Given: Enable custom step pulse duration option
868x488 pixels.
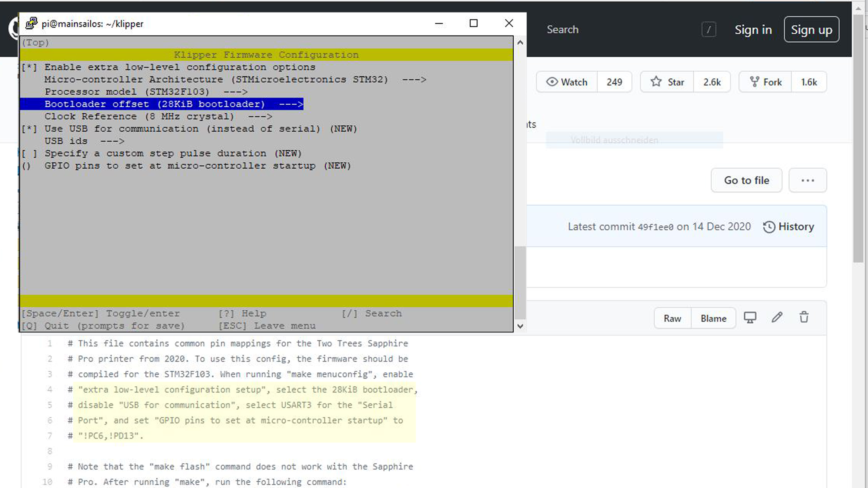Looking at the screenshot, I should pos(29,154).
